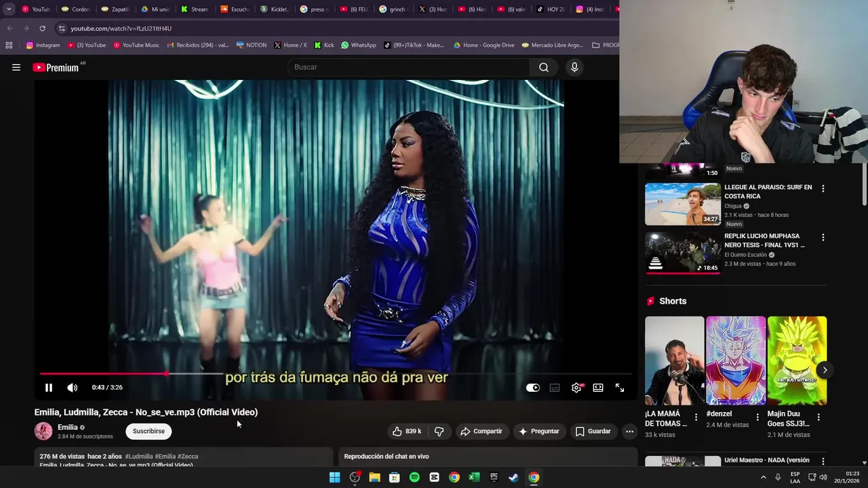
Task: Open YouTube hamburger guide menu
Action: (x=16, y=67)
